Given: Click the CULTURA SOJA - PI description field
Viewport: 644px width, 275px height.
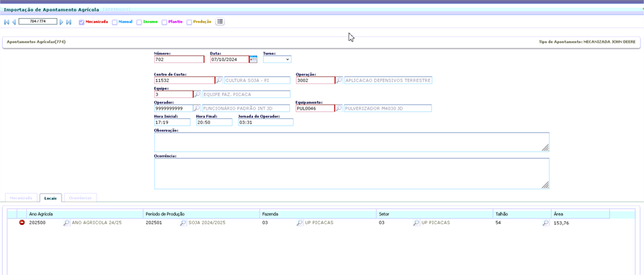Looking at the screenshot, I should click(x=257, y=81).
